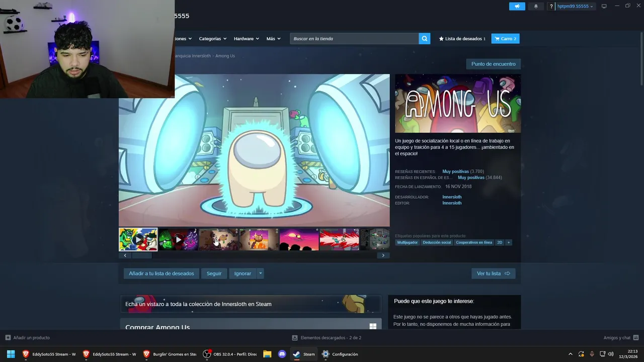The height and width of the screenshot is (362, 644).
Task: Switch to Burglin' Gnomes Brave window
Action: pyautogui.click(x=170, y=354)
